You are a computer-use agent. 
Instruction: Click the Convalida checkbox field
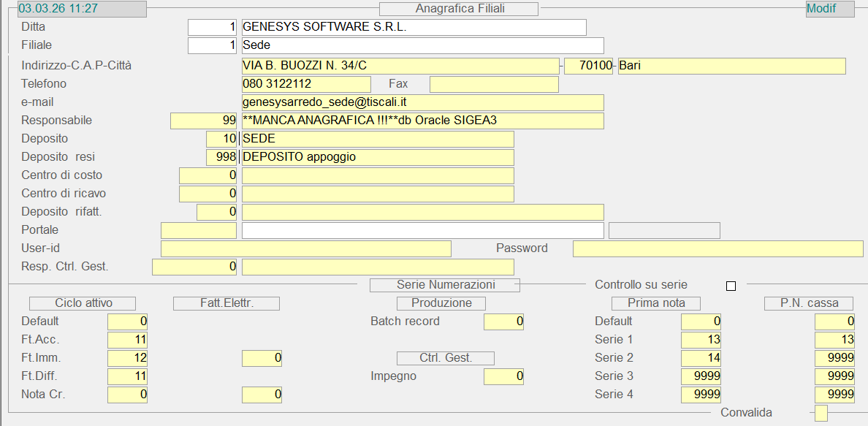(821, 413)
